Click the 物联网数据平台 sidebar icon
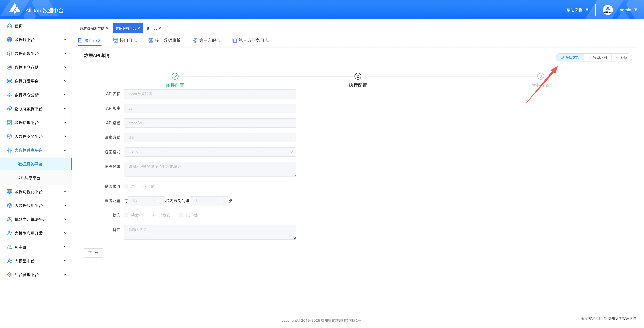 pyautogui.click(x=9, y=109)
